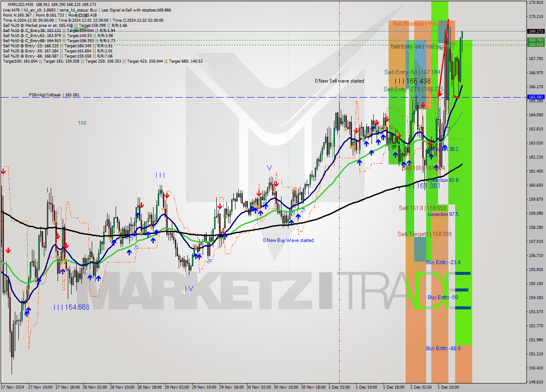The image size is (546, 392).
Task: Click 'Sell Entry -88 | 168.587' label
Action: tap(418, 47)
